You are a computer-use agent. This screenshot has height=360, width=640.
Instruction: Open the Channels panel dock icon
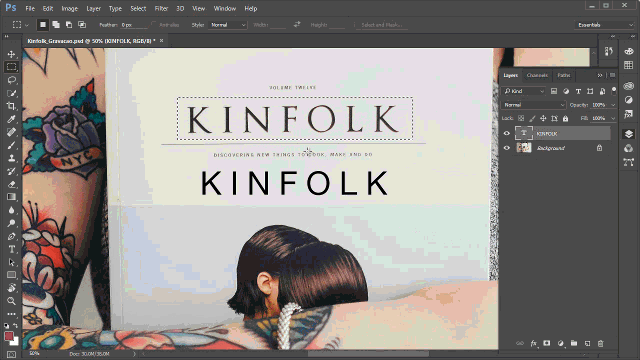tap(629, 148)
